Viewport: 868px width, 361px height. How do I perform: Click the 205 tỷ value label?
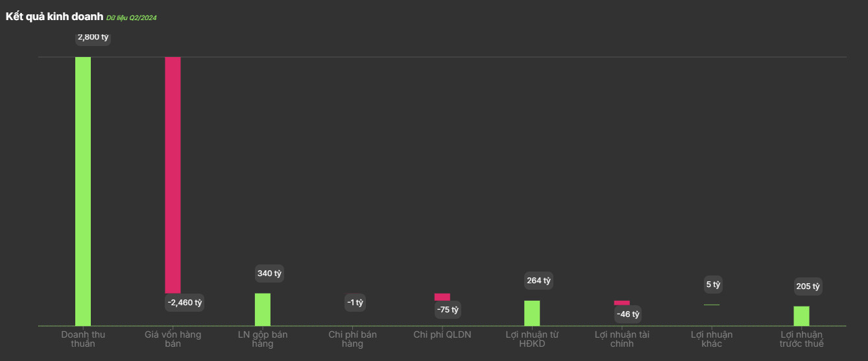[808, 286]
